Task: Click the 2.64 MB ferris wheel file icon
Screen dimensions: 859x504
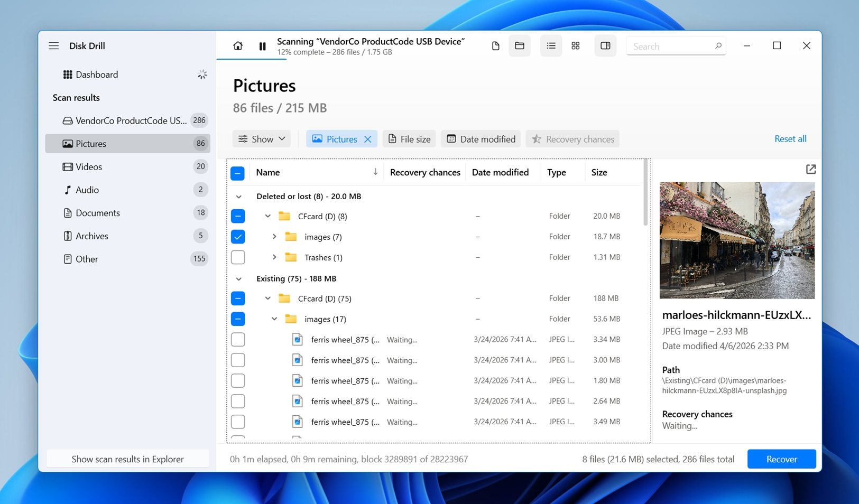Action: pyautogui.click(x=298, y=402)
